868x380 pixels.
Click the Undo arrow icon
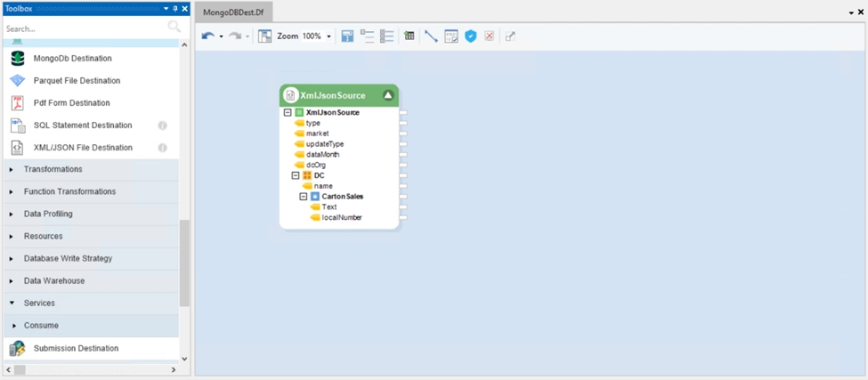coord(207,36)
